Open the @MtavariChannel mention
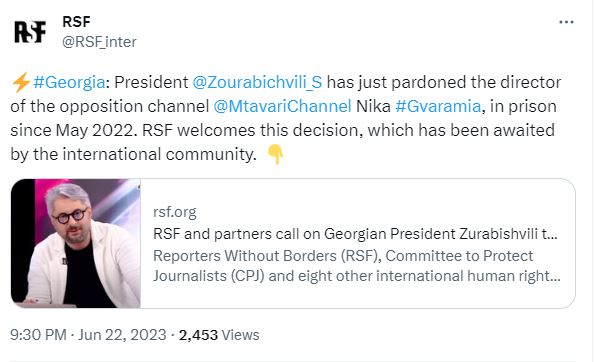The image size is (595, 362). pos(282,106)
